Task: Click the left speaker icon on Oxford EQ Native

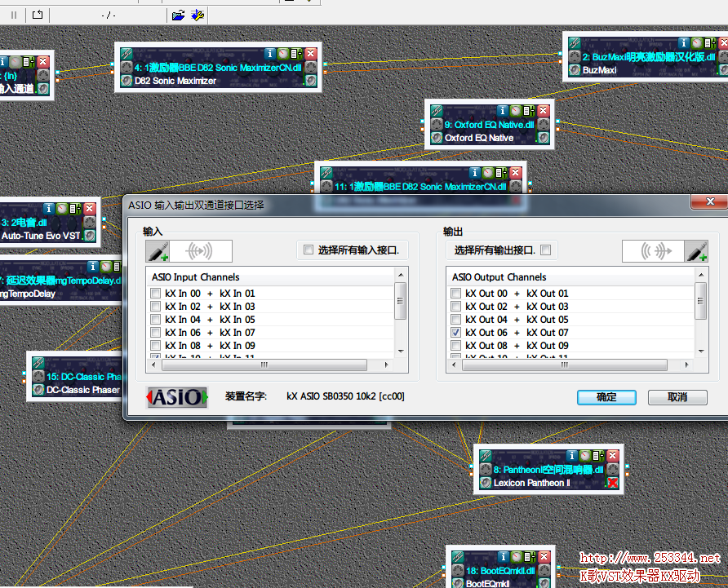Action: click(x=437, y=137)
